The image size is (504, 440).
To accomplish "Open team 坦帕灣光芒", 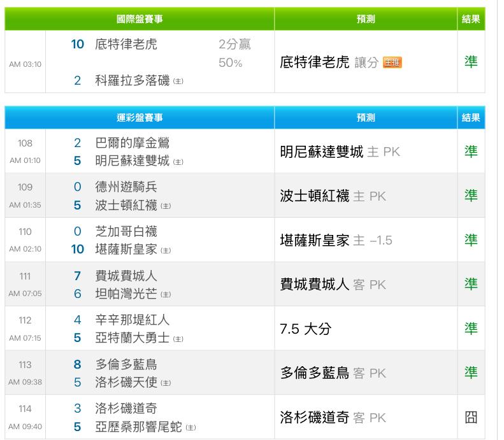I will pos(126,294).
